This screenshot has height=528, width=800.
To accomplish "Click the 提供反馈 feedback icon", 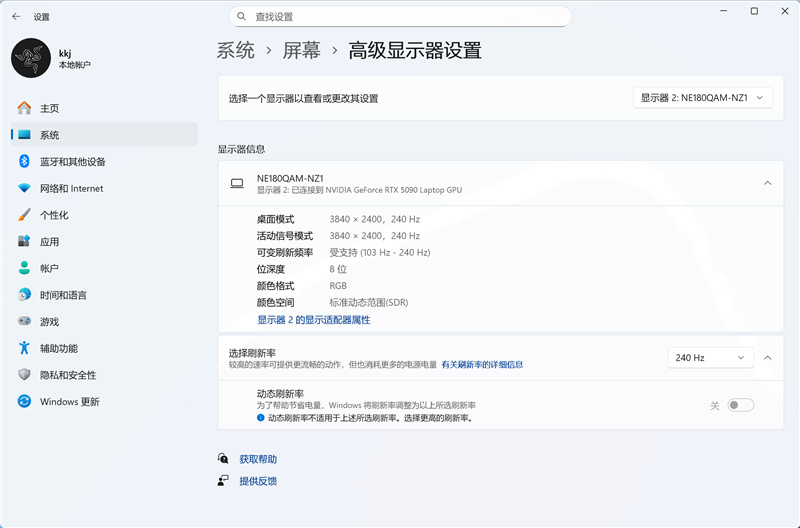I will tap(223, 480).
